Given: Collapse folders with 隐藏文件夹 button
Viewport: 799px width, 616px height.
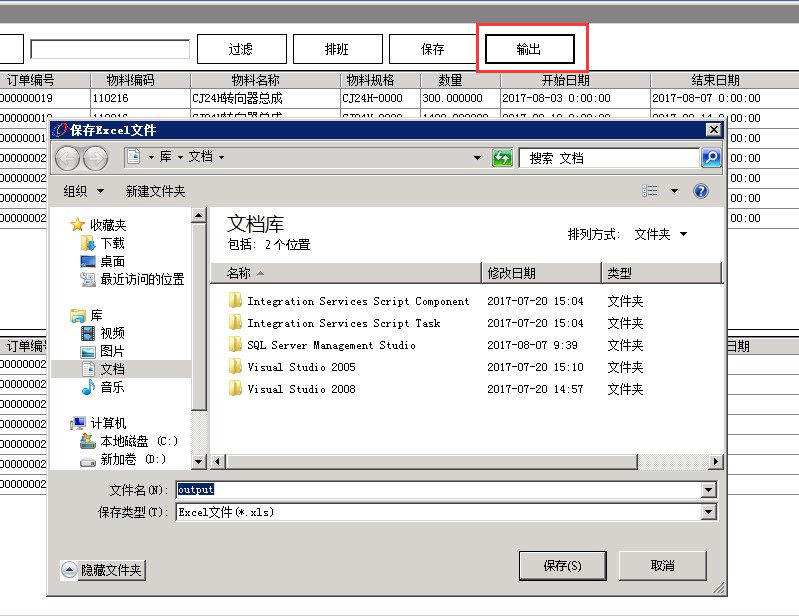Looking at the screenshot, I should tap(103, 570).
